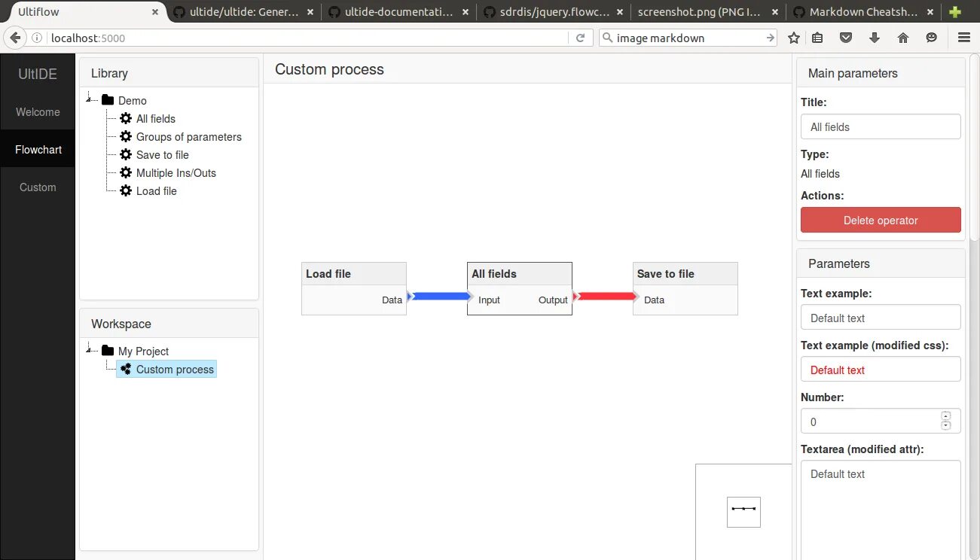980x560 pixels.
Task: Click the flowchart minimap thumbnail
Action: [x=743, y=512]
